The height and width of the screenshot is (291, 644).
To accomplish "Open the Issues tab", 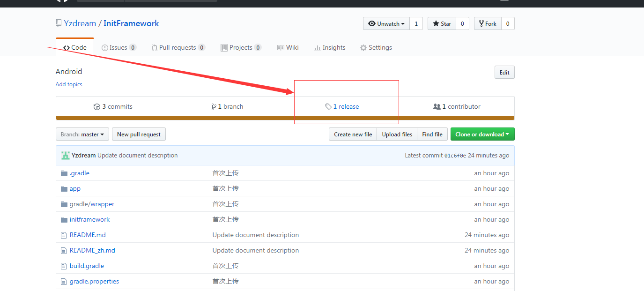I will (x=119, y=47).
